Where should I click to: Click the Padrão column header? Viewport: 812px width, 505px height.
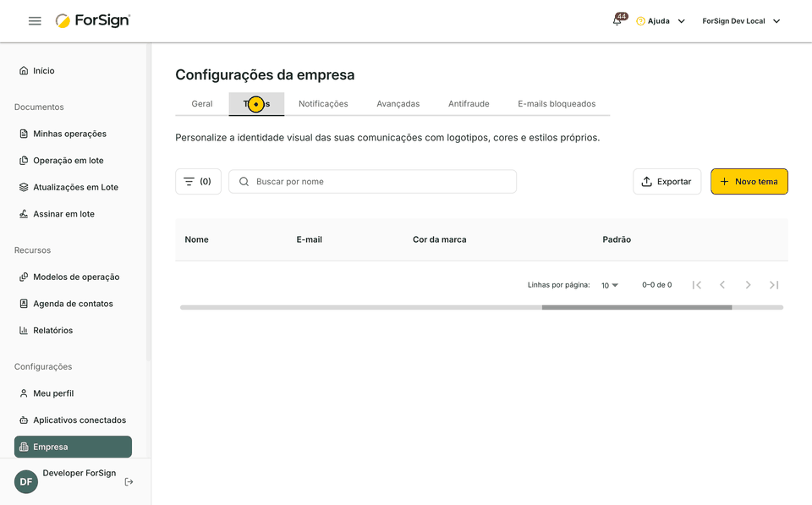tap(617, 239)
